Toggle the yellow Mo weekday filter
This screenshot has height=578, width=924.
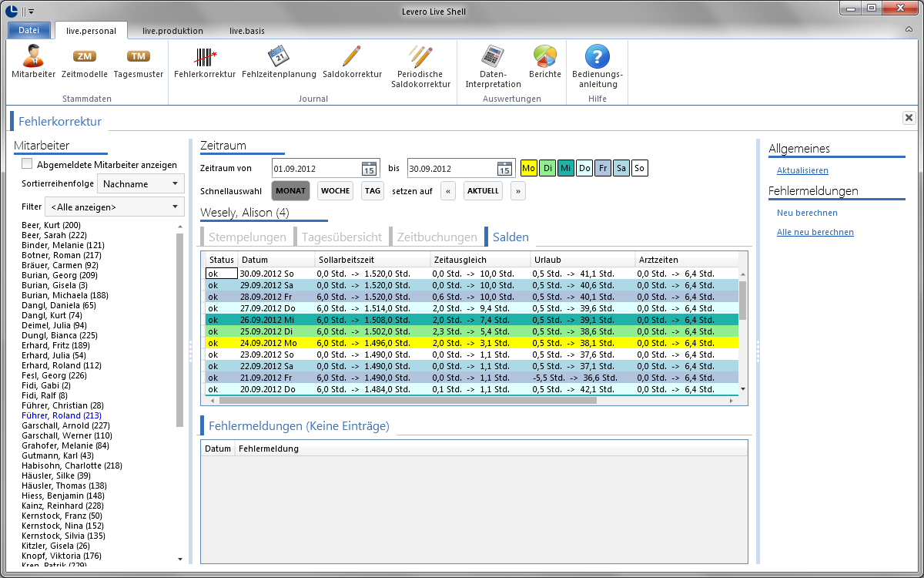point(529,168)
